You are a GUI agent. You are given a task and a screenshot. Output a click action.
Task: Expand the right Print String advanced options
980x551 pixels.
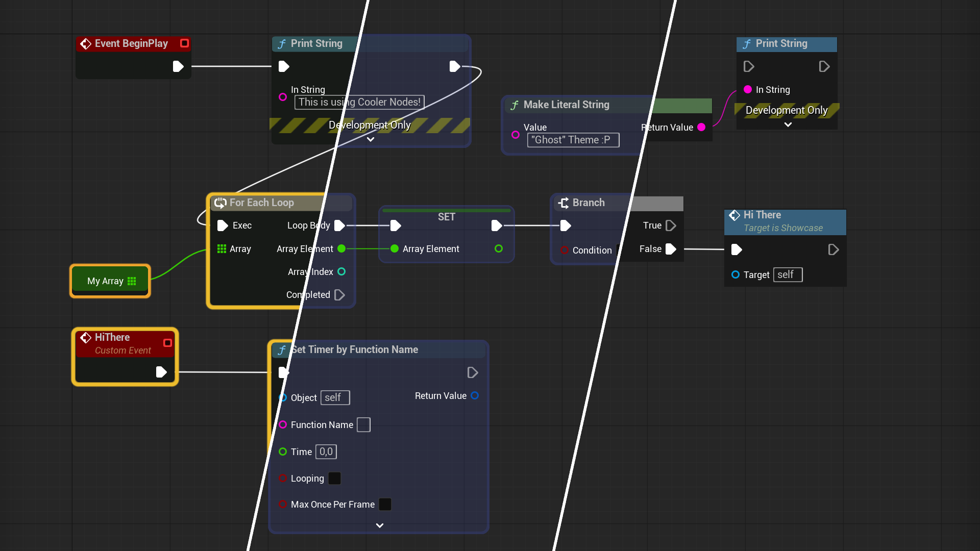point(788,124)
